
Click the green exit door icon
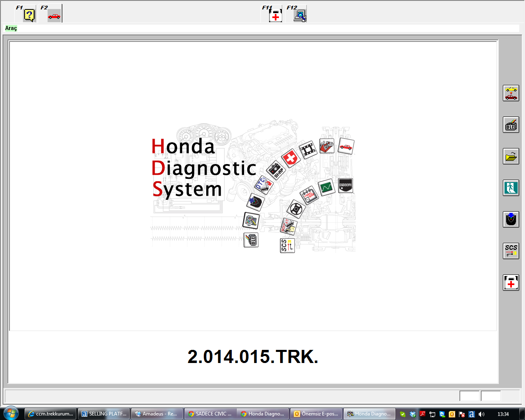coord(511,188)
